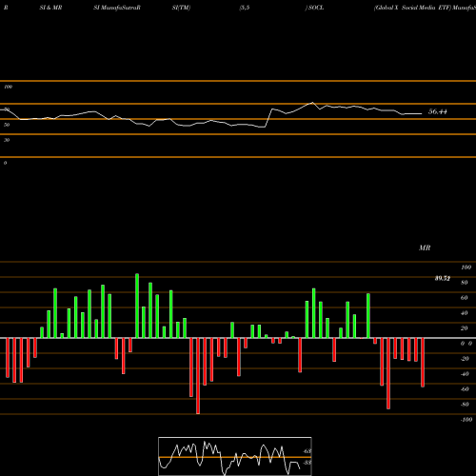This screenshot has width=476, height=476.
Task: Click the RSI axis label 30 on left
Action: [x=7, y=140]
